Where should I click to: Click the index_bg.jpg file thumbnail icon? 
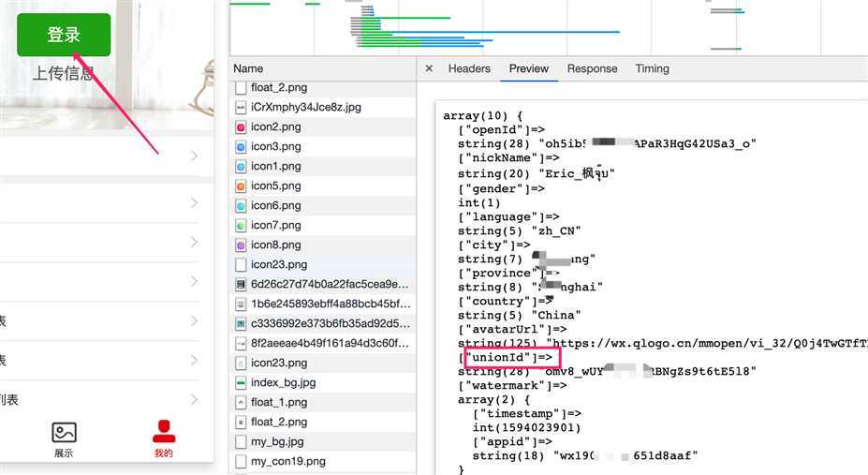pos(241,383)
